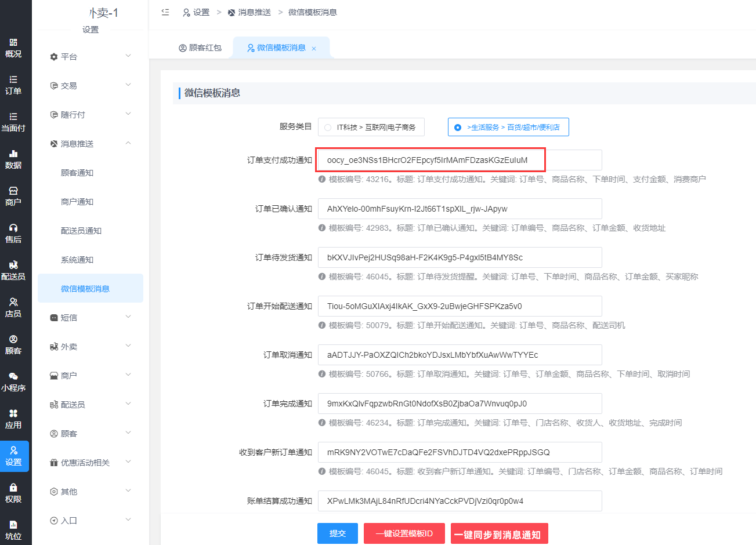Open the 概况 overview icon in sidebar
The image size is (756, 545).
click(13, 48)
